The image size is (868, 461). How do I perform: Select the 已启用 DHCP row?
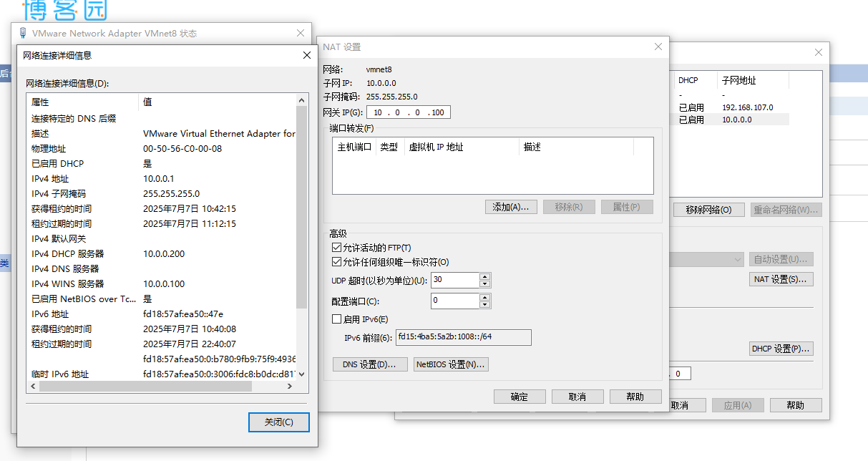161,163
